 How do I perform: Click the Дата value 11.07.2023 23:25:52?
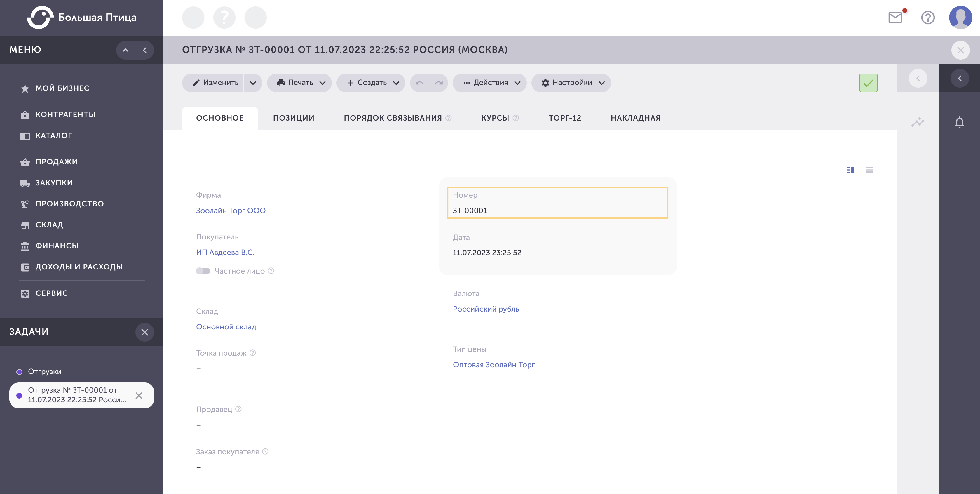487,253
